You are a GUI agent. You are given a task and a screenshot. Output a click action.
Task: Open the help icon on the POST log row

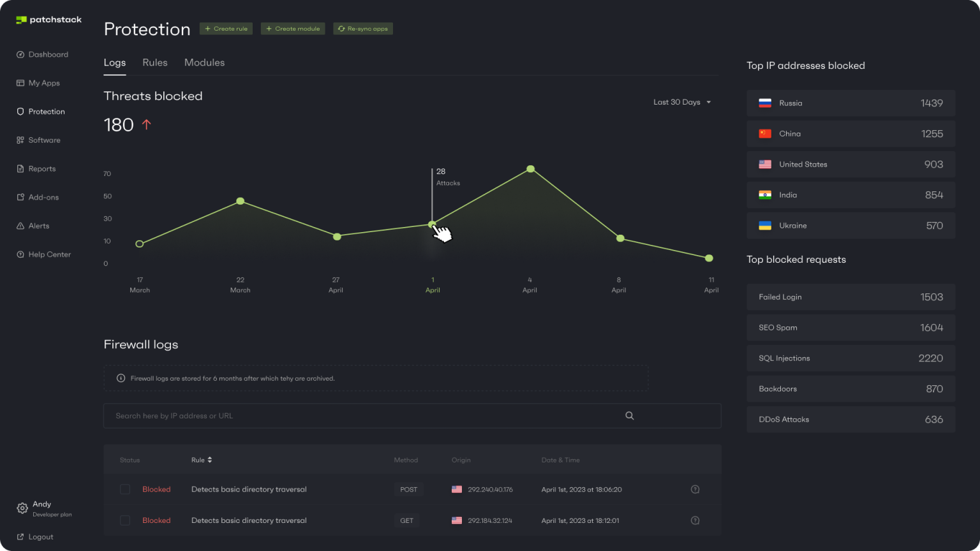[x=695, y=490]
